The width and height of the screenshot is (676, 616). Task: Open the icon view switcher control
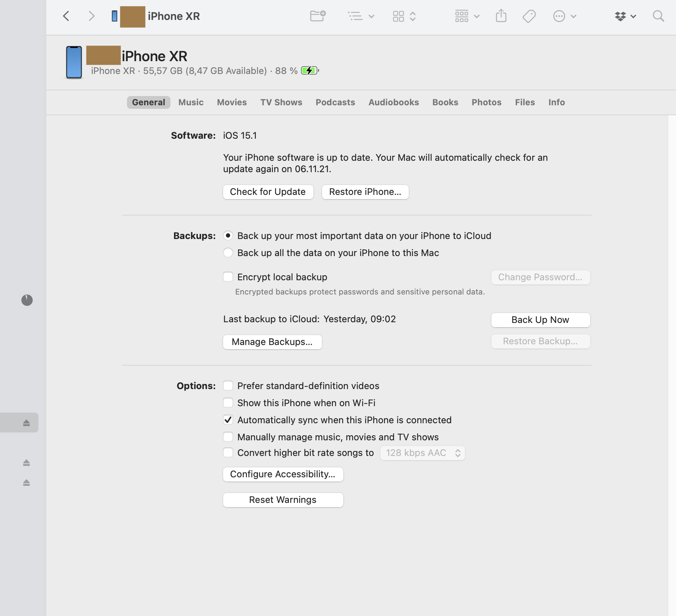coord(404,16)
